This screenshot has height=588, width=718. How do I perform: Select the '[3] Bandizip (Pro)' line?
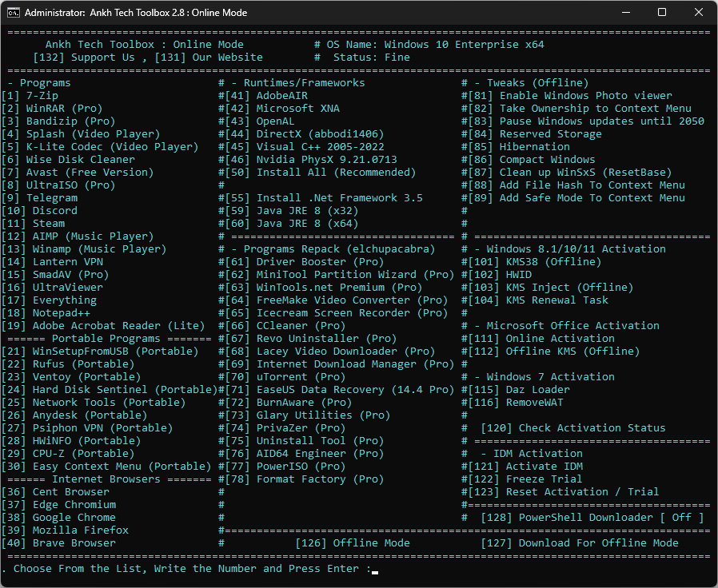click(x=58, y=121)
